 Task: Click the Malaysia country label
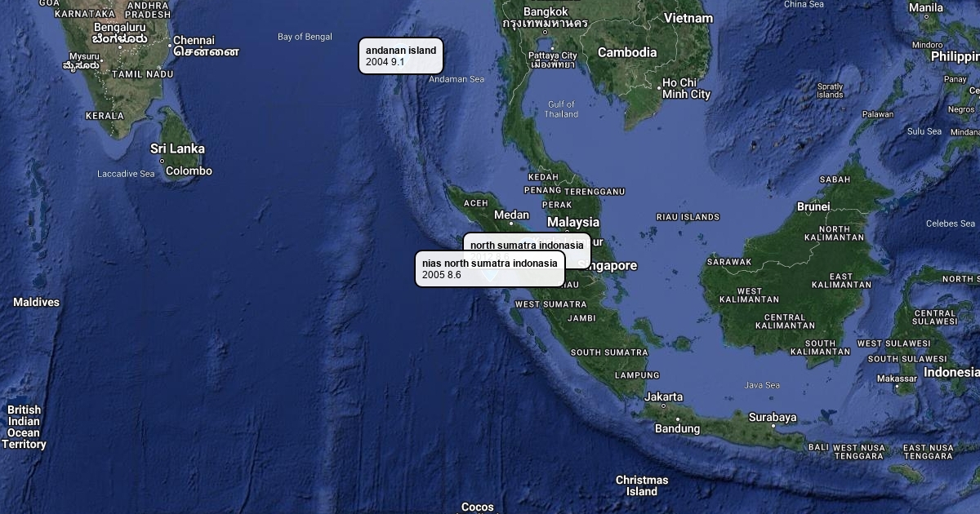tap(573, 222)
